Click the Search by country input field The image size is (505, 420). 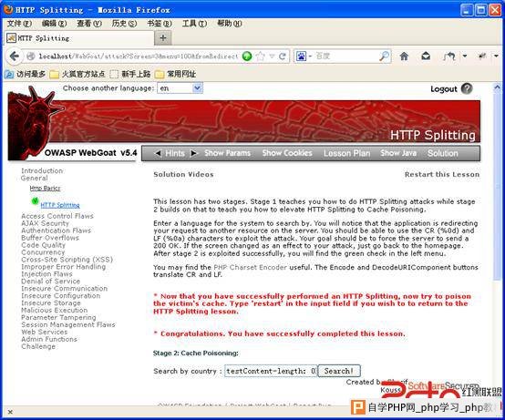[x=271, y=371]
